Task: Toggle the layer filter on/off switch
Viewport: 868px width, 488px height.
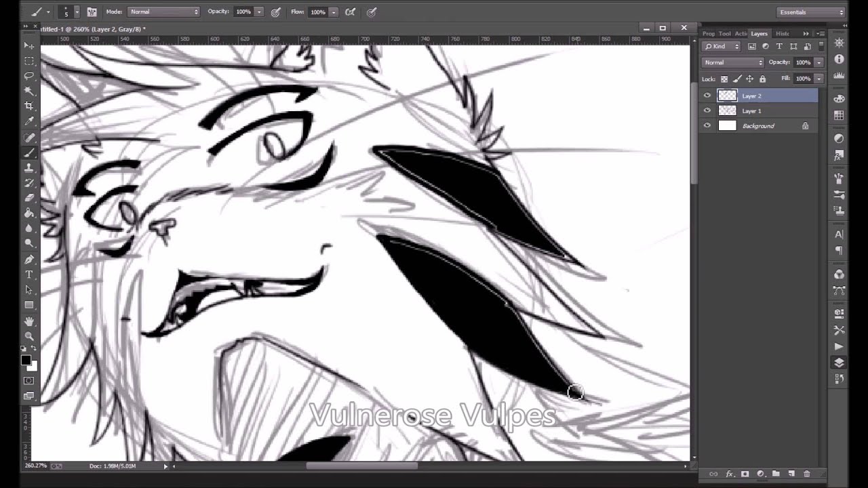Action: pyautogui.click(x=821, y=46)
